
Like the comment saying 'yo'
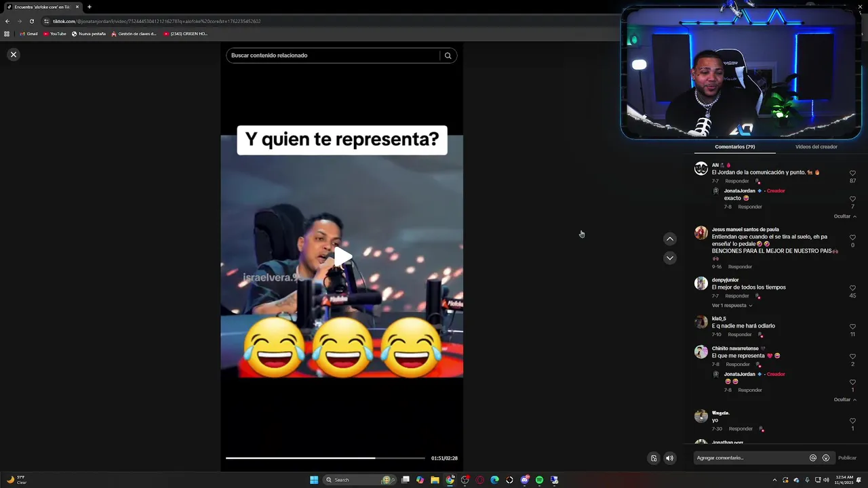pyautogui.click(x=852, y=421)
